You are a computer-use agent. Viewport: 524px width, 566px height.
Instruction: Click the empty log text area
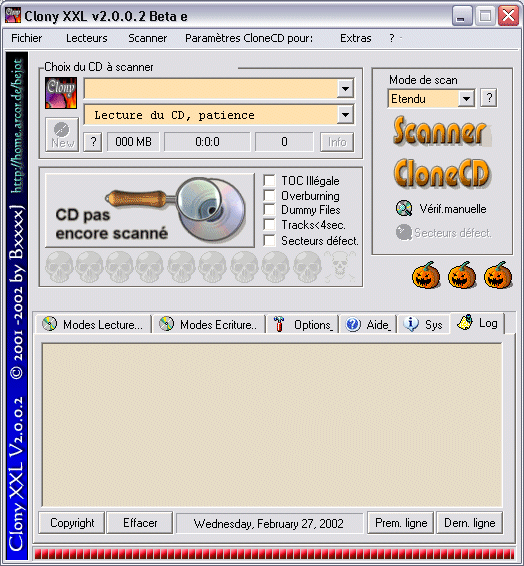point(272,425)
